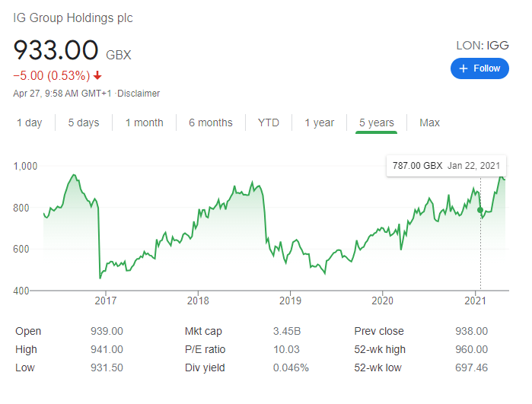Image resolution: width=532 pixels, height=404 pixels.
Task: Click the green data point on chart
Action: tap(480, 210)
